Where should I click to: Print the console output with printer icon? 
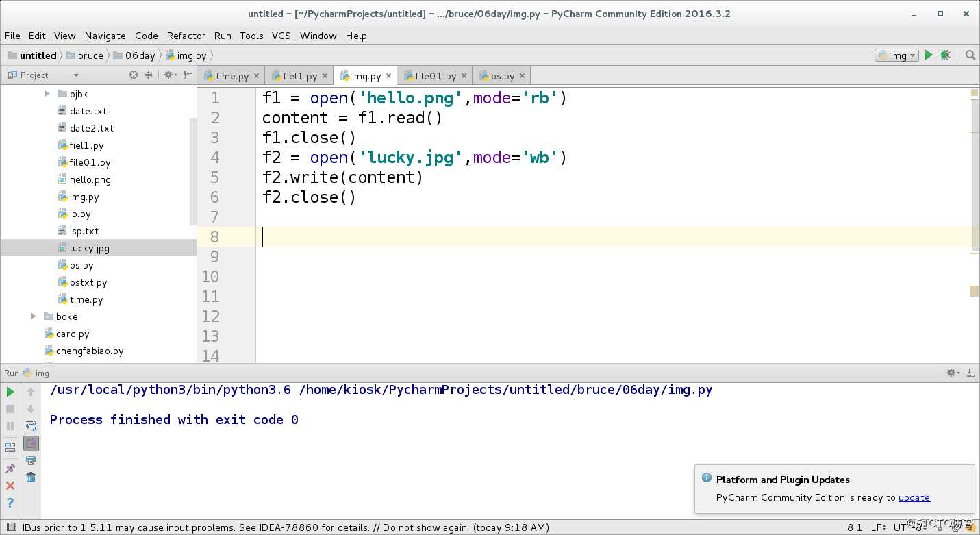pos(31,460)
